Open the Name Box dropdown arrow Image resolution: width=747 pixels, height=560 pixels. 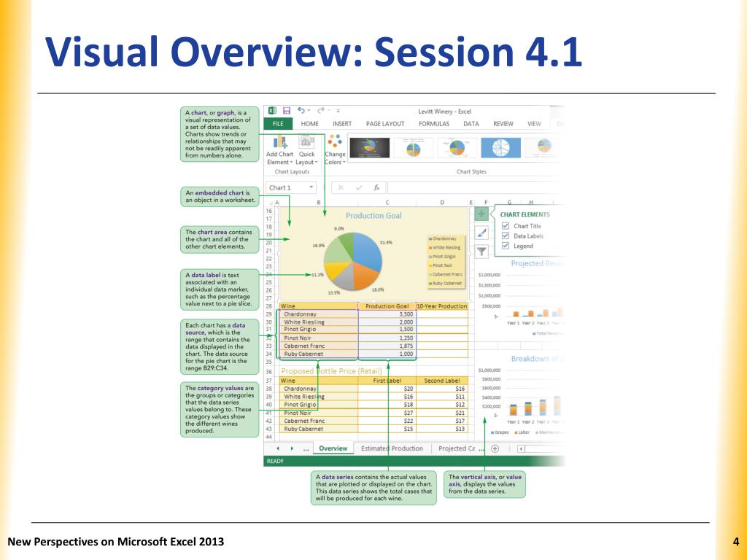(311, 187)
